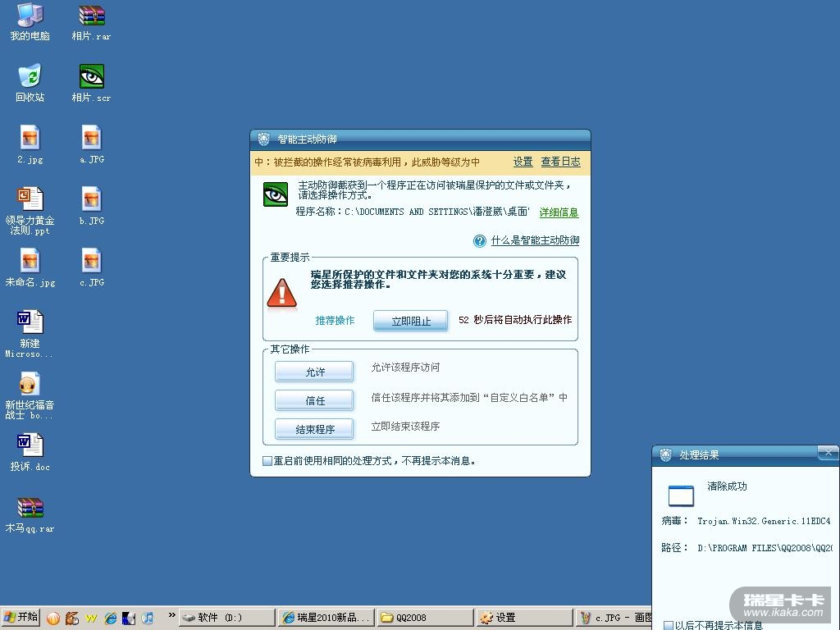
Task: Select the b.JPG desktop file
Action: pyautogui.click(x=92, y=206)
